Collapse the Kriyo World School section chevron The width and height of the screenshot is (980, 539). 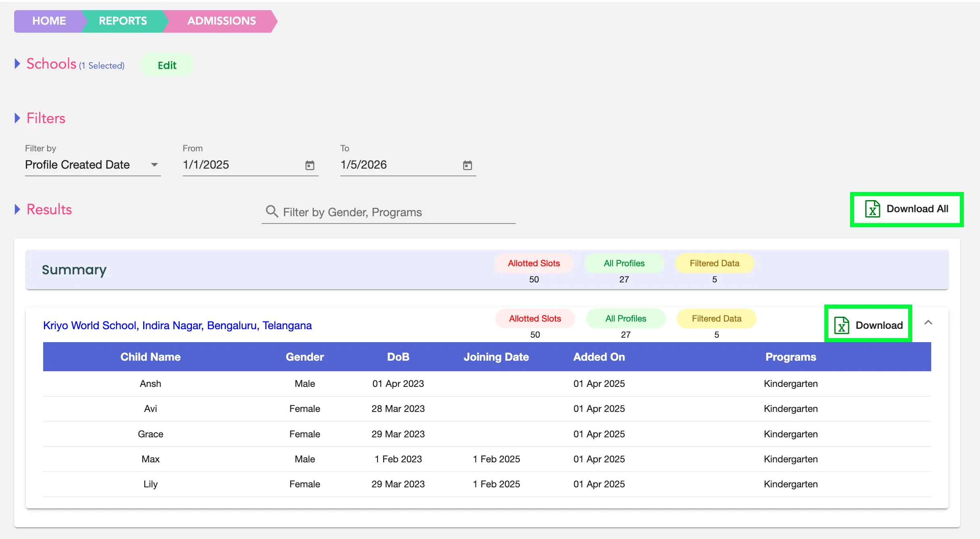(x=928, y=322)
